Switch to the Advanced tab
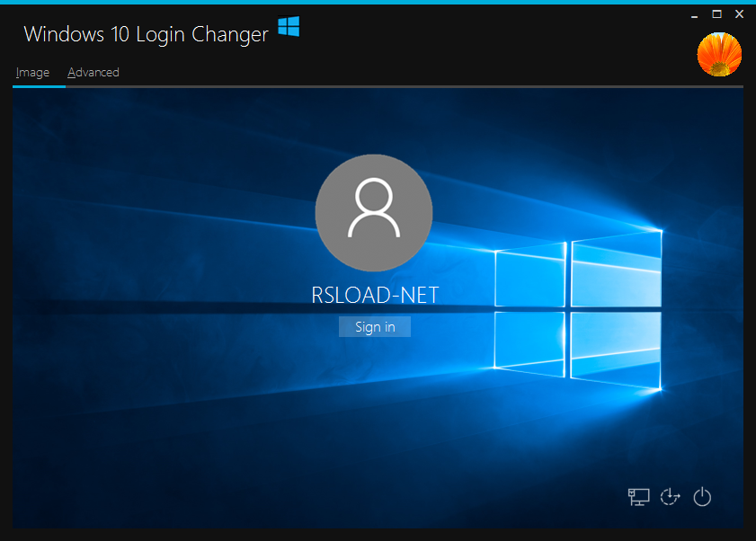Screen dimensions: 756x541 point(93,72)
